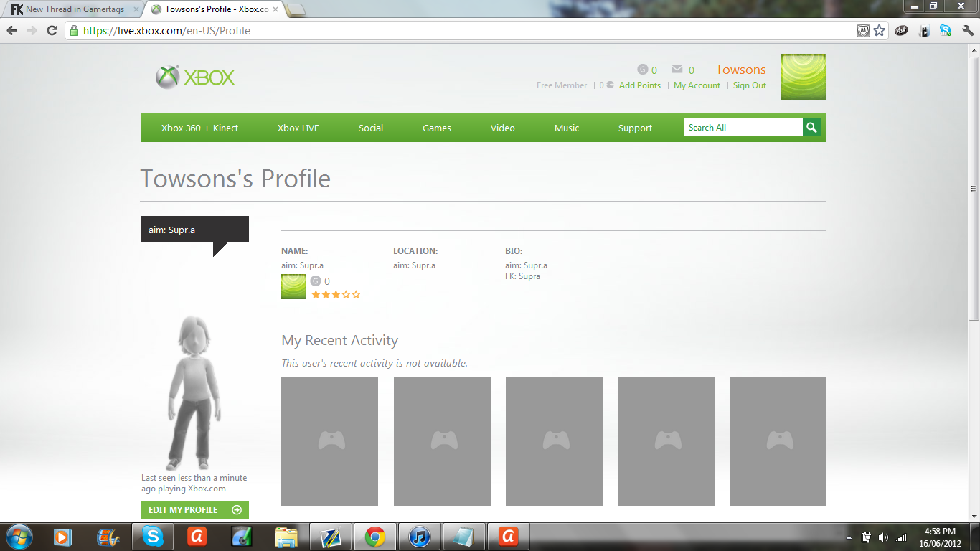Click the Gamerscore G icon in the header
Screen dimensions: 980x551
[x=642, y=70]
